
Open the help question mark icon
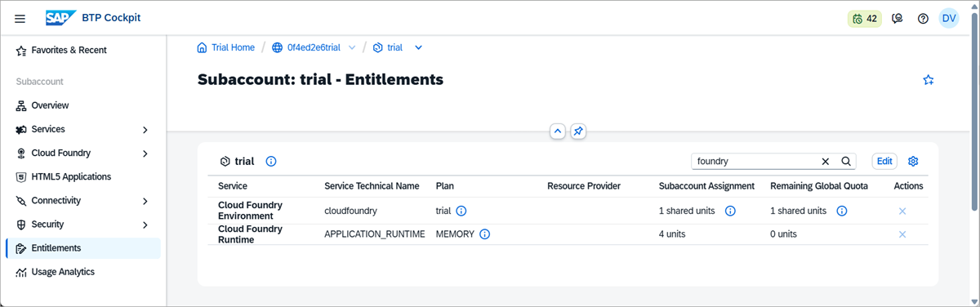[923, 18]
